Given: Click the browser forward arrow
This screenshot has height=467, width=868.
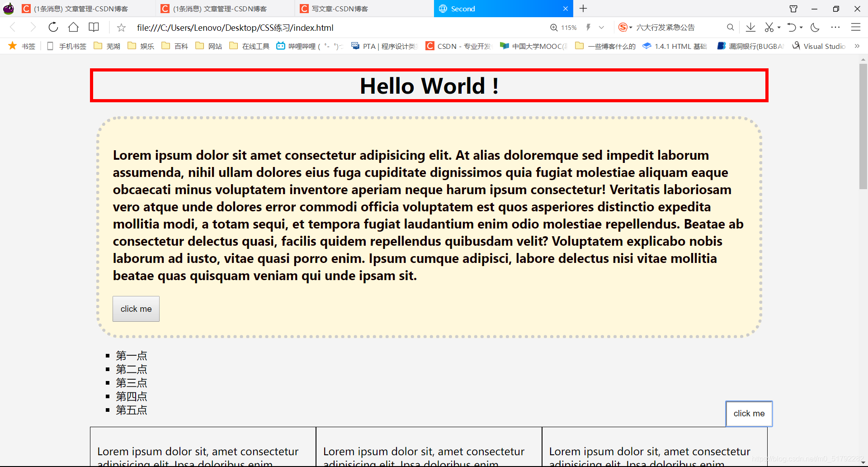Looking at the screenshot, I should (x=33, y=27).
